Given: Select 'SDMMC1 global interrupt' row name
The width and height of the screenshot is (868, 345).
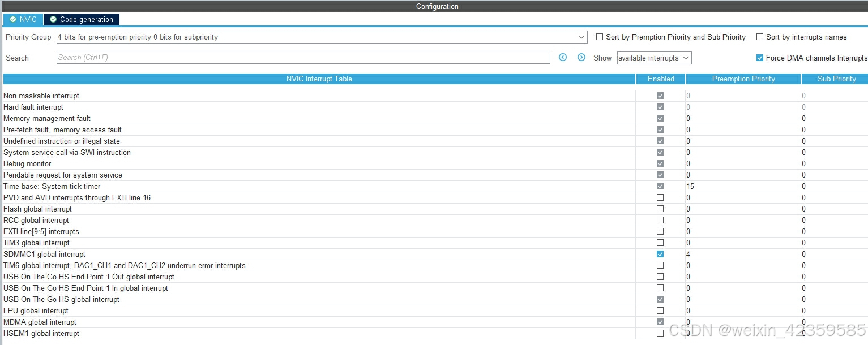Looking at the screenshot, I should tap(45, 255).
